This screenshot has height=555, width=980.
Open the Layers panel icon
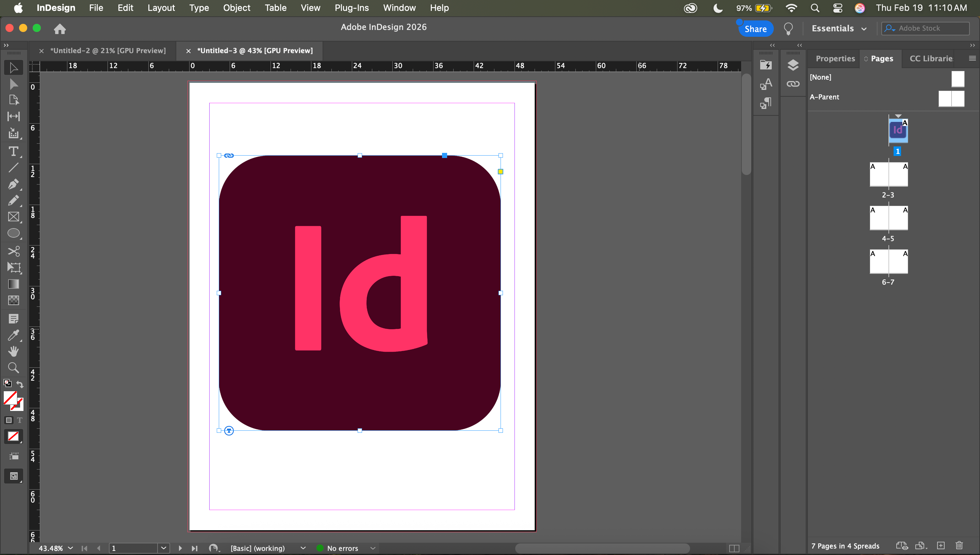[x=793, y=65]
